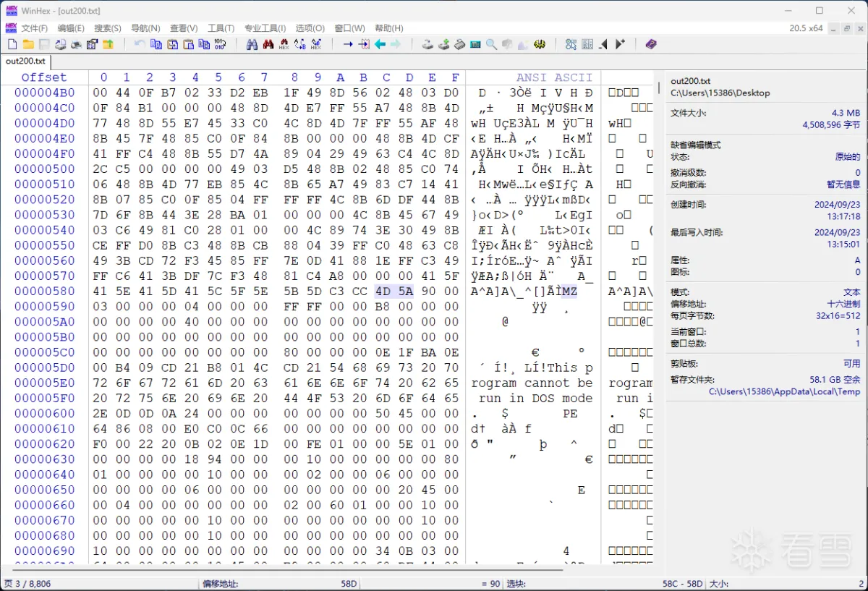Click the Offset column header
This screenshot has height=591, width=868.
pyautogui.click(x=43, y=77)
